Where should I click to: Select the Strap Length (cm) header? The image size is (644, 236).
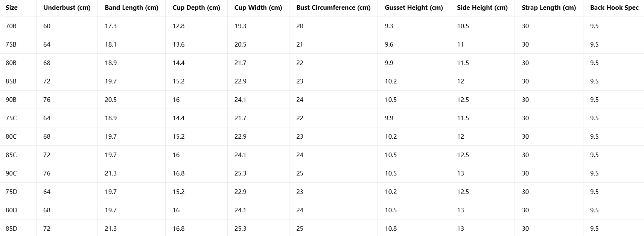point(549,8)
